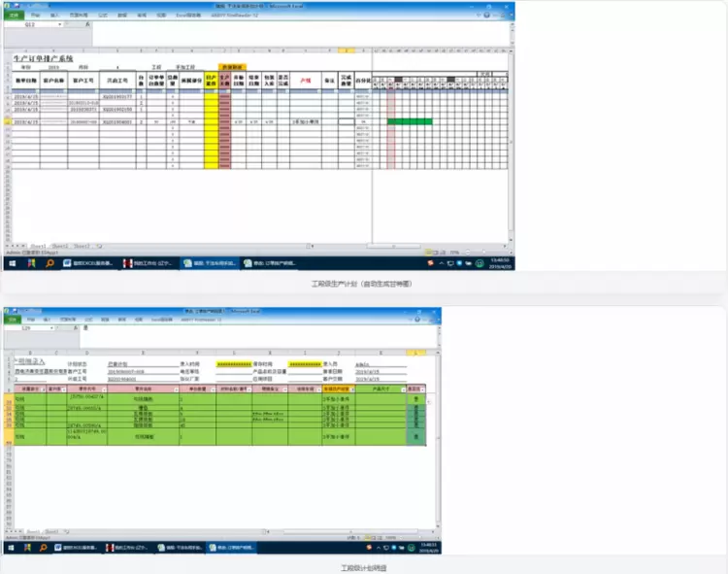Click the help icon in lower Excel ribbon
728x574 pixels.
417,320
